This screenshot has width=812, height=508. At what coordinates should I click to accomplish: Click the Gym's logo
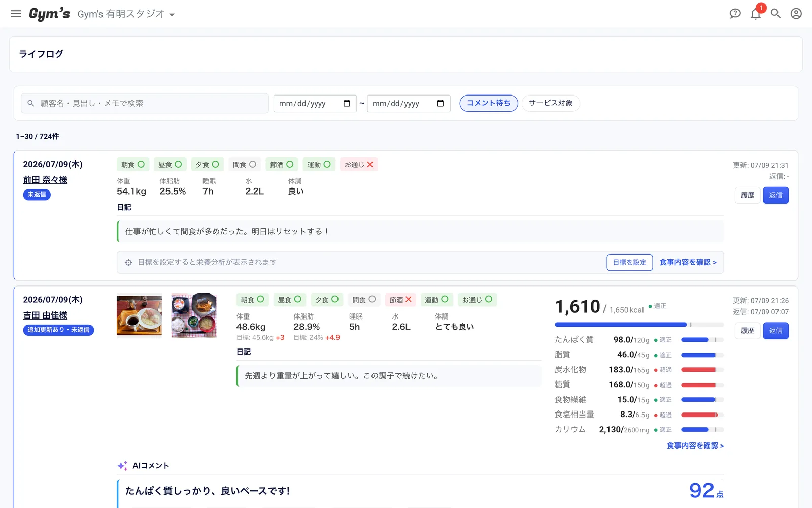click(x=49, y=14)
